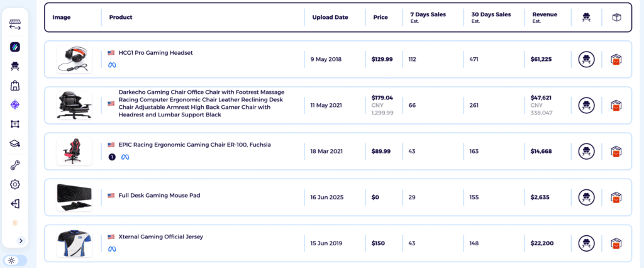Sort by the Price column header
644x268 pixels.
[380, 18]
